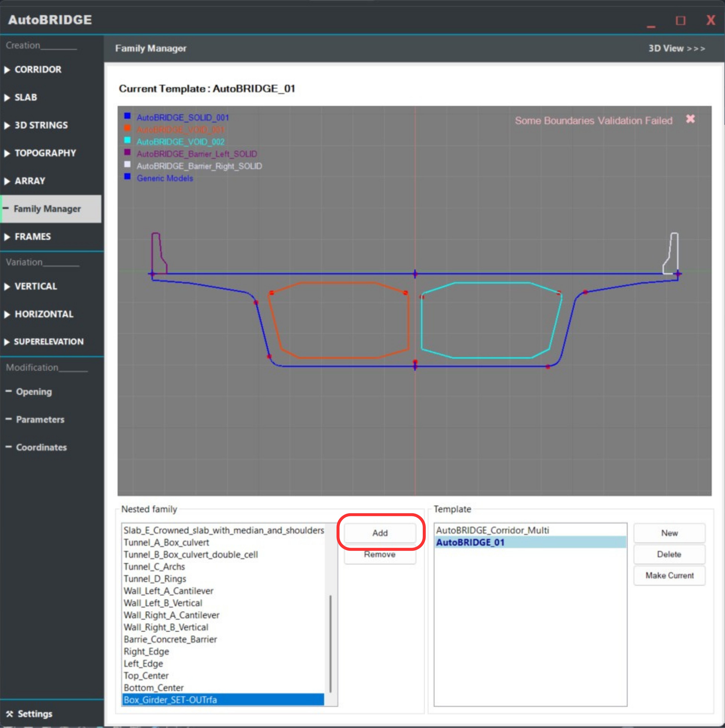Viewport: 725px width, 728px height.
Task: Click the white Barrier_Right_SOLID legend square
Action: tap(127, 164)
